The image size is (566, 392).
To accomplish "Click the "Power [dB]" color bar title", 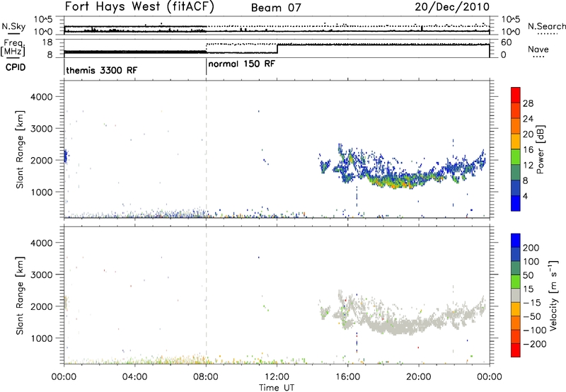I will click(x=540, y=149).
